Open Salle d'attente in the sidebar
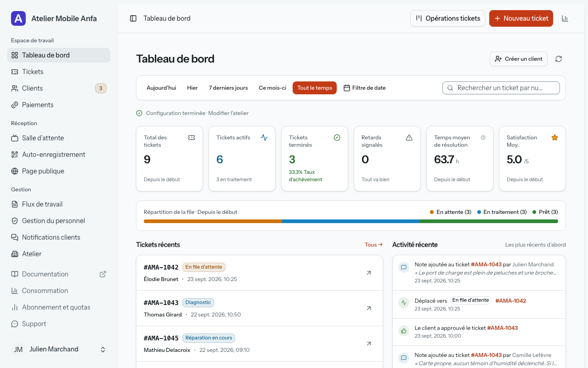The height and width of the screenshot is (368, 588). coord(59,138)
